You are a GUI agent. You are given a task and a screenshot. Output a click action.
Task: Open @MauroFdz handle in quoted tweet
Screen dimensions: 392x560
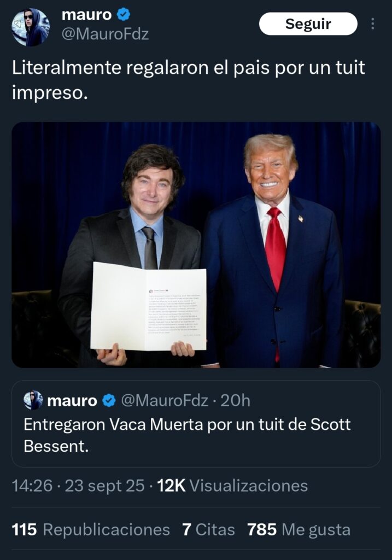click(165, 400)
